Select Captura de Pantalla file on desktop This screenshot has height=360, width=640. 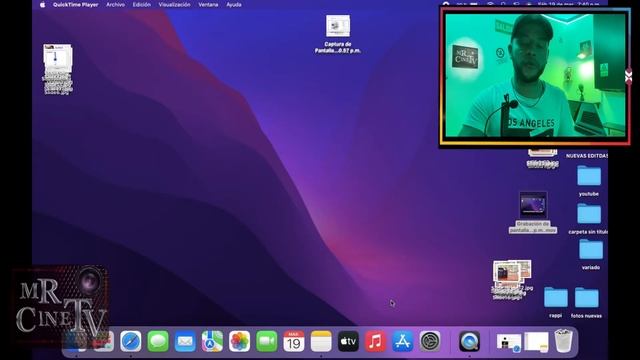pyautogui.click(x=338, y=26)
